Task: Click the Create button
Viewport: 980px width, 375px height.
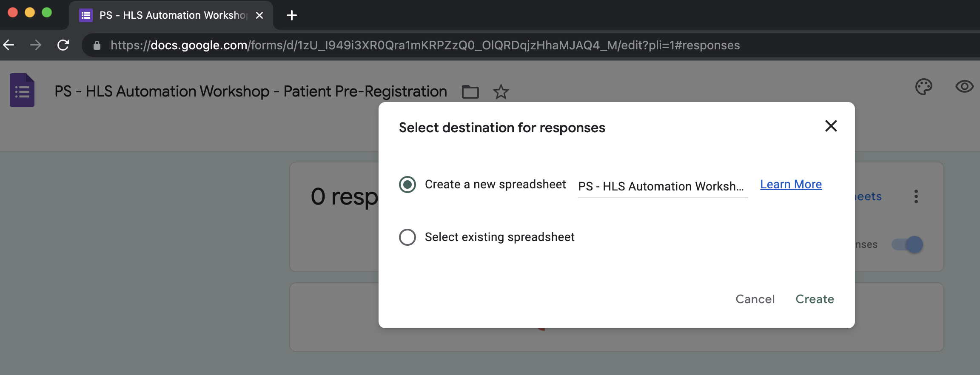Action: click(815, 299)
